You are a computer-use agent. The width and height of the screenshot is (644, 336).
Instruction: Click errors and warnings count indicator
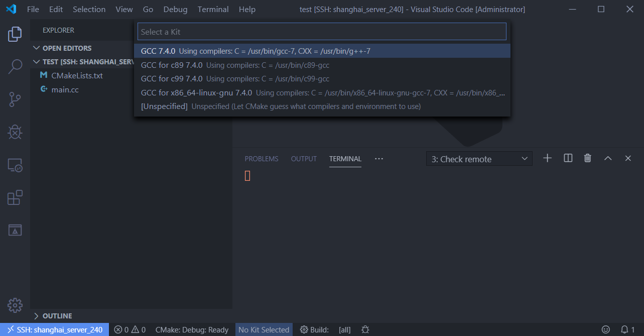tap(130, 330)
